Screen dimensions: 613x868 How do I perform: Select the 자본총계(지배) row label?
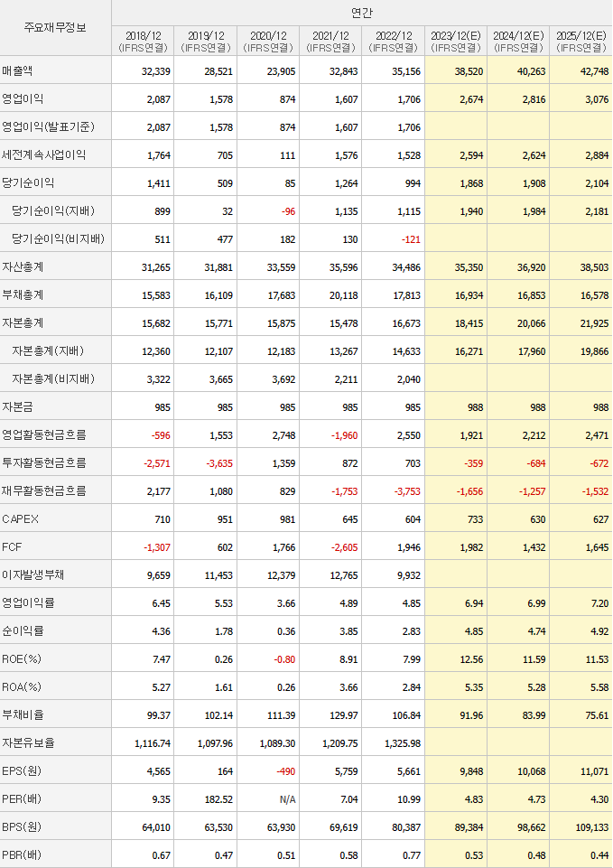(x=48, y=350)
